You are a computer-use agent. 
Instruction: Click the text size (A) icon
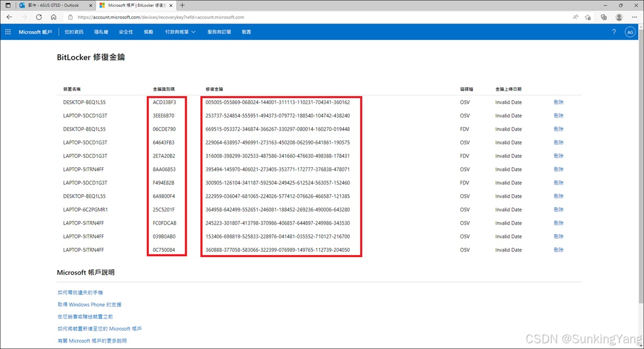click(x=575, y=17)
